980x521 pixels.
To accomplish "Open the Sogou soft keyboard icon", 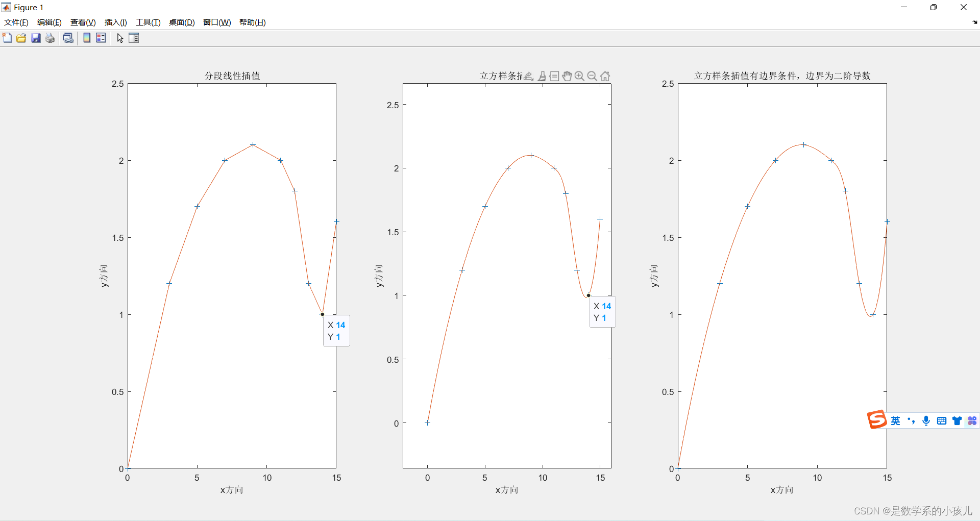I will [x=942, y=421].
